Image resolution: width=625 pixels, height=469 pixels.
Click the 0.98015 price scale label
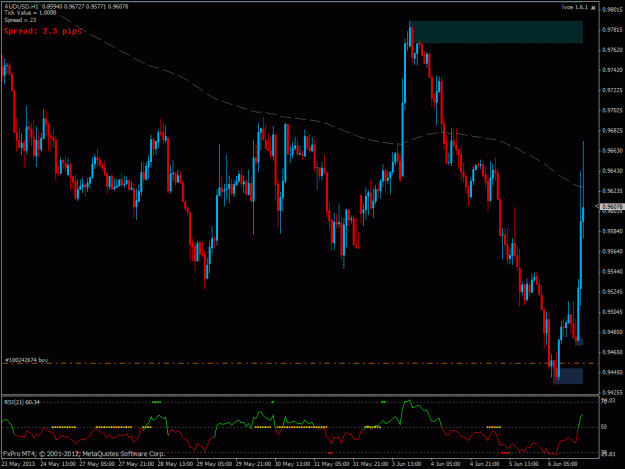pos(613,10)
